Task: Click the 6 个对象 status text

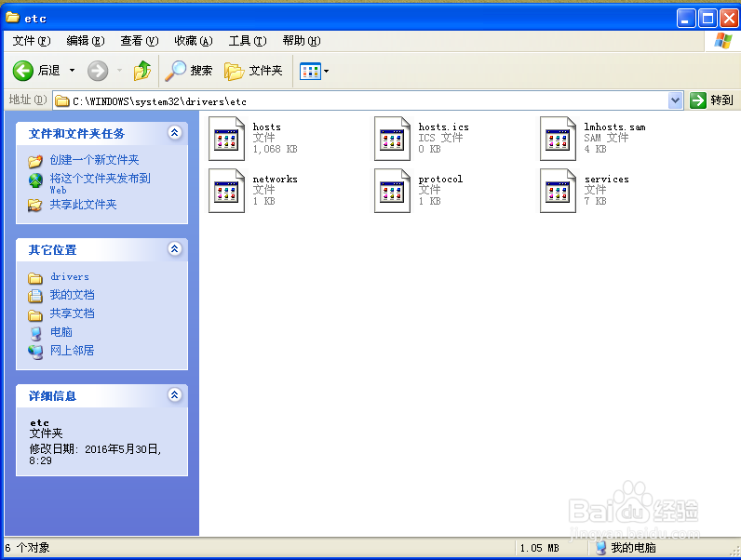Action: [27, 548]
